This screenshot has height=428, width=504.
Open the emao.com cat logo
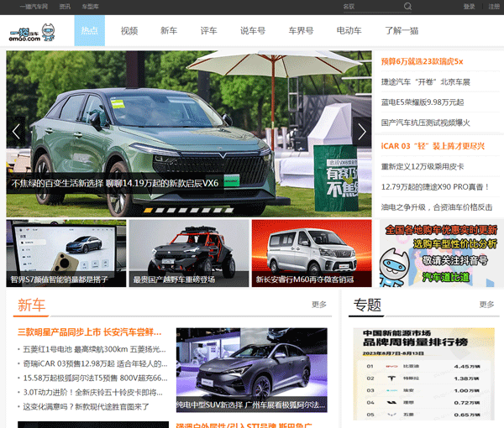[x=32, y=32]
